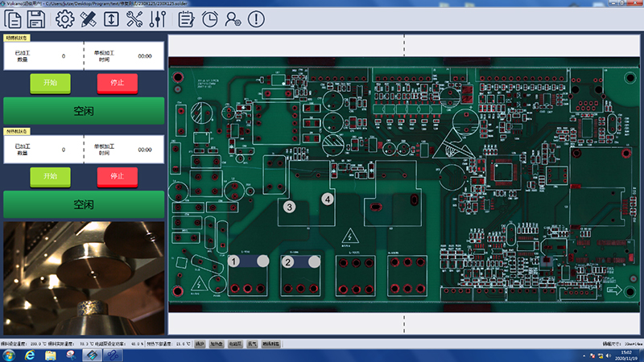
Task: Open Internet Explorer from the taskbar
Action: 29,354
